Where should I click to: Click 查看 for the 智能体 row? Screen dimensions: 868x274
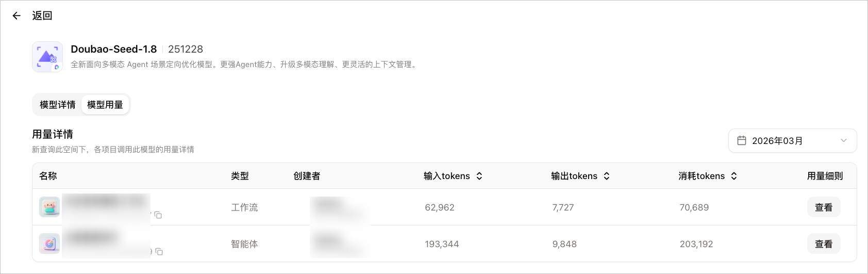824,244
